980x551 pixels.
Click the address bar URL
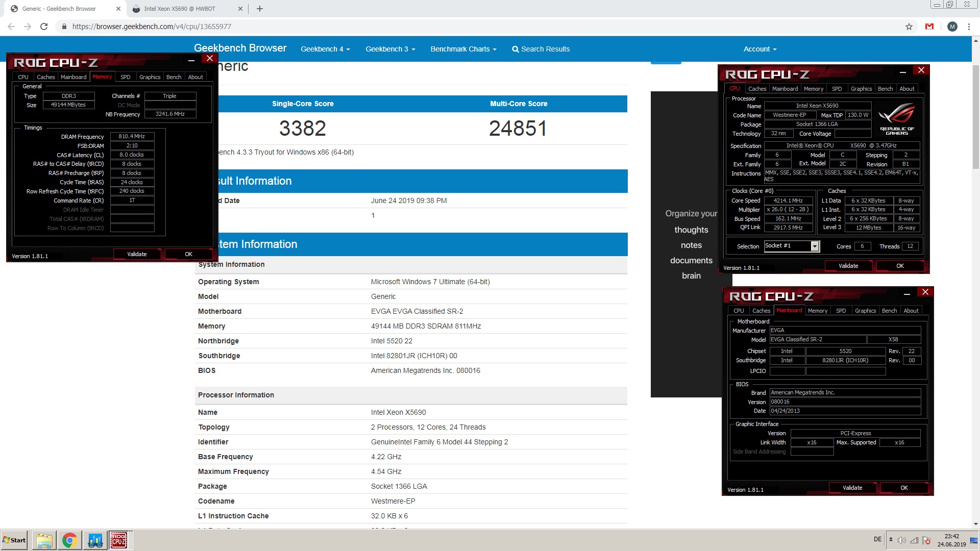(x=152, y=27)
